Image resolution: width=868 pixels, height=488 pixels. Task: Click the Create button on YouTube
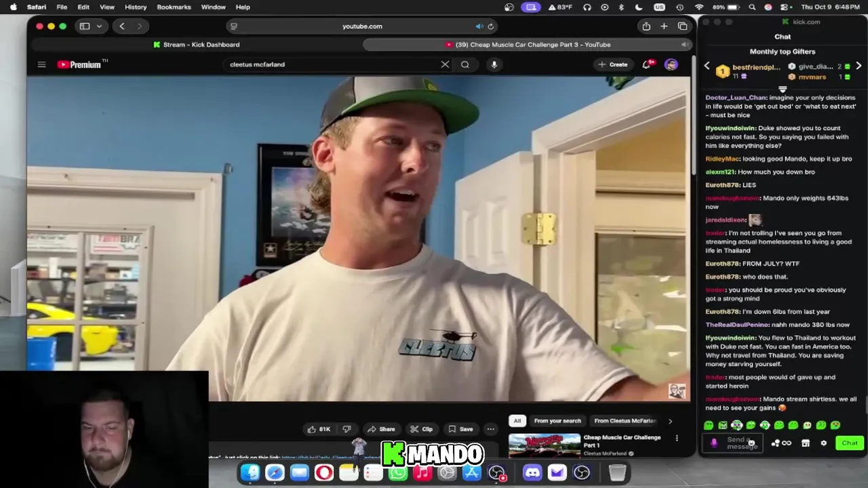(x=613, y=64)
